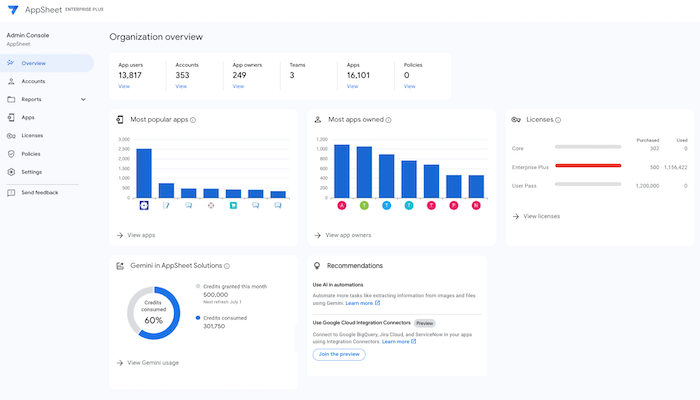Show info tooltip for Most popular apps
Image resolution: width=700 pixels, height=400 pixels.
(x=193, y=120)
